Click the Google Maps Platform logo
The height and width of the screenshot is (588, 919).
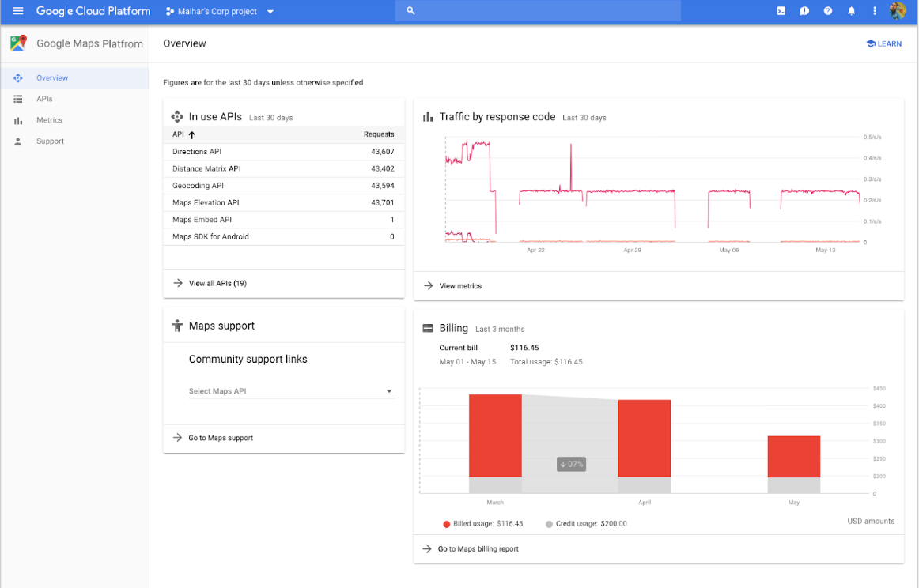(x=18, y=43)
